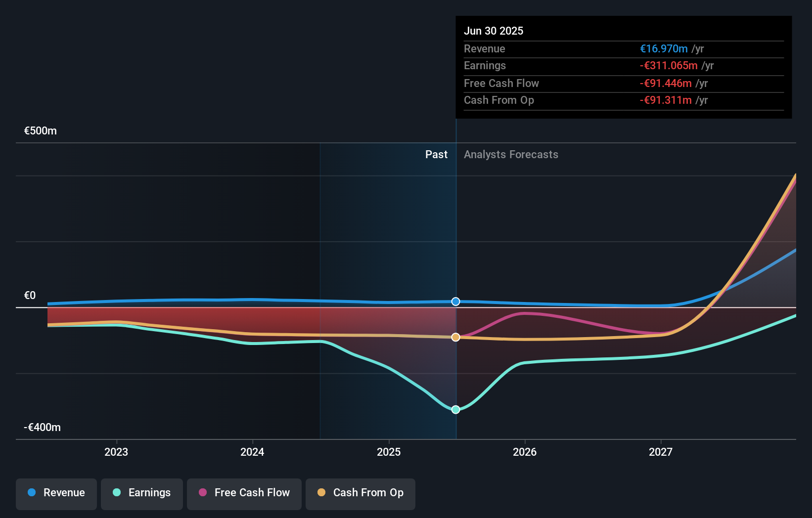Click the €0 y-axis label
The width and height of the screenshot is (812, 518).
(x=30, y=296)
